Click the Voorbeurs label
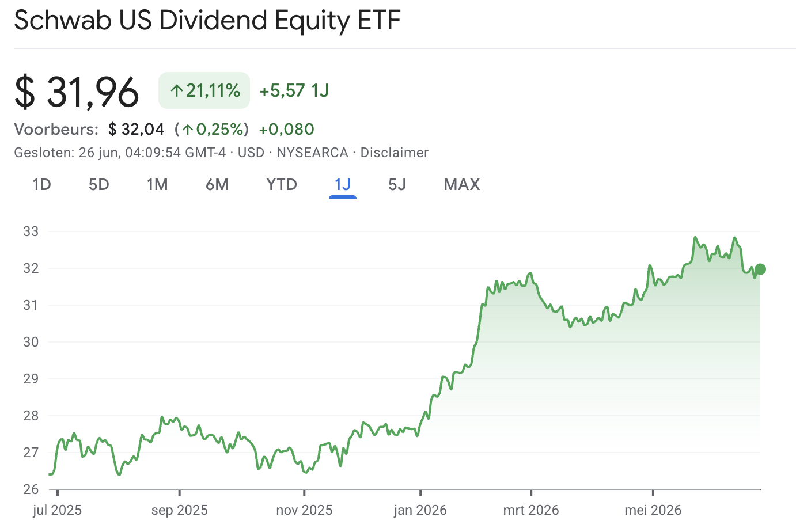Image resolution: width=796 pixels, height=532 pixels. click(56, 129)
